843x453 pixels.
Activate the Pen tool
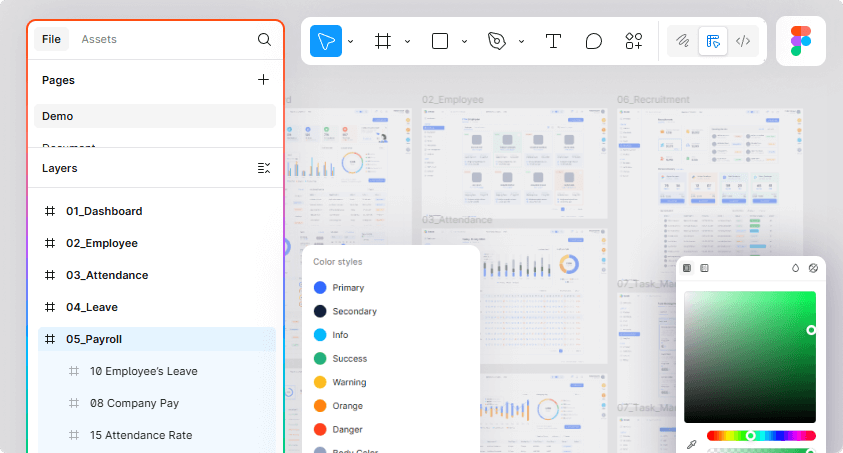click(x=497, y=41)
